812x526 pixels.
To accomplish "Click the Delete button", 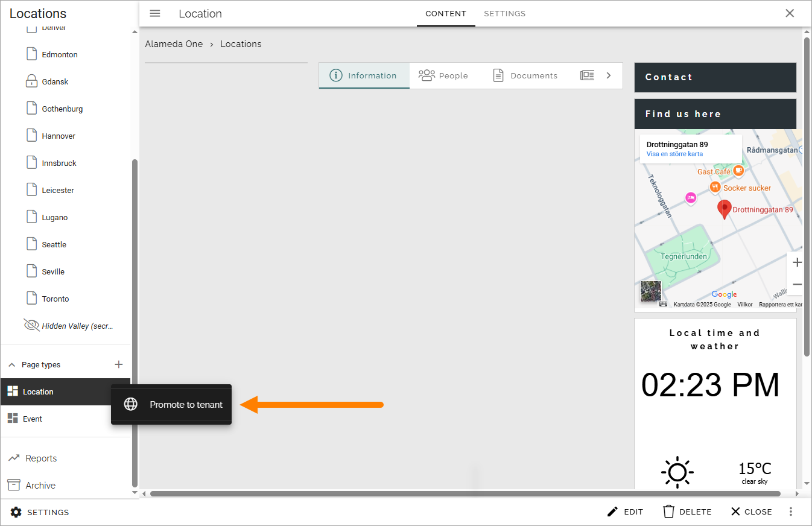I will pyautogui.click(x=687, y=512).
